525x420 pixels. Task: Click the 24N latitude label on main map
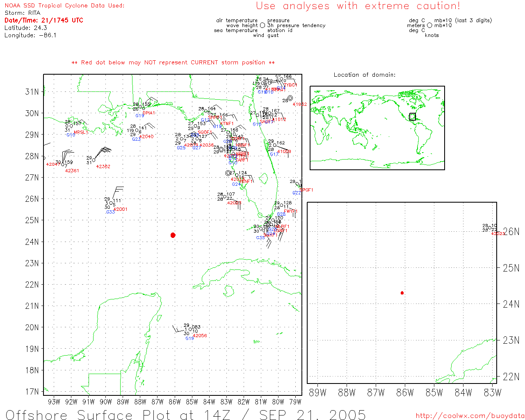(x=32, y=242)
